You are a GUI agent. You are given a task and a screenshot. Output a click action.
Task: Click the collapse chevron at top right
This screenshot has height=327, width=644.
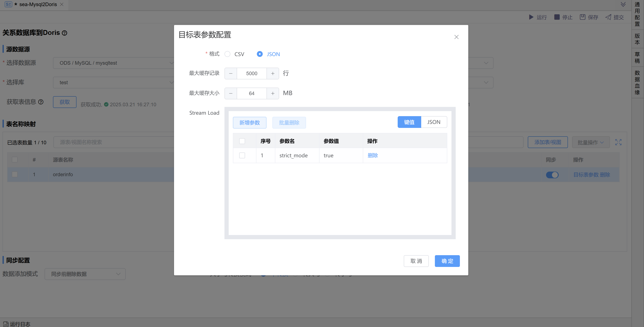[623, 4]
